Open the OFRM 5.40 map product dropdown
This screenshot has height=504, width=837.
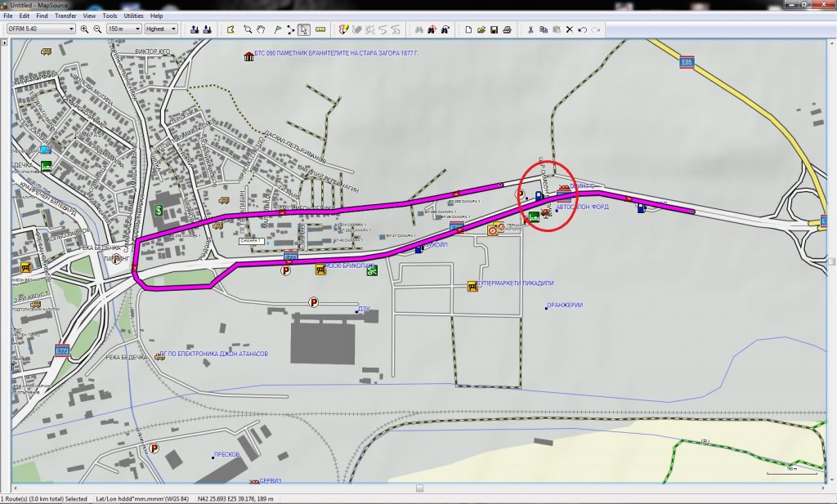tap(41, 29)
